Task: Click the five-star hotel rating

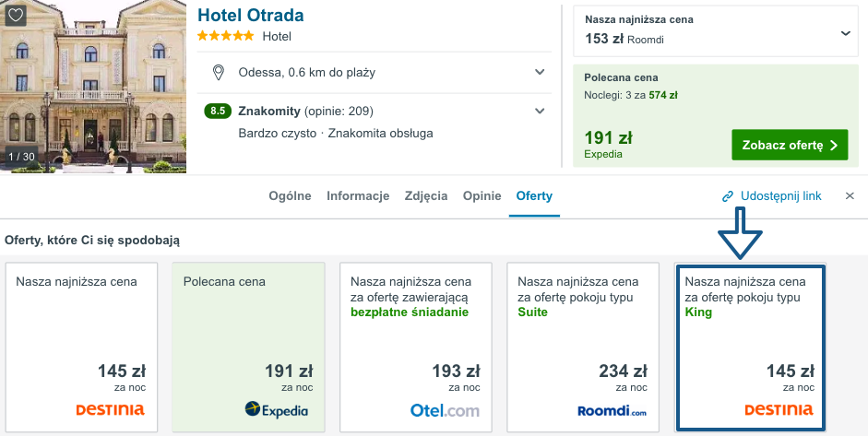Action: point(225,37)
